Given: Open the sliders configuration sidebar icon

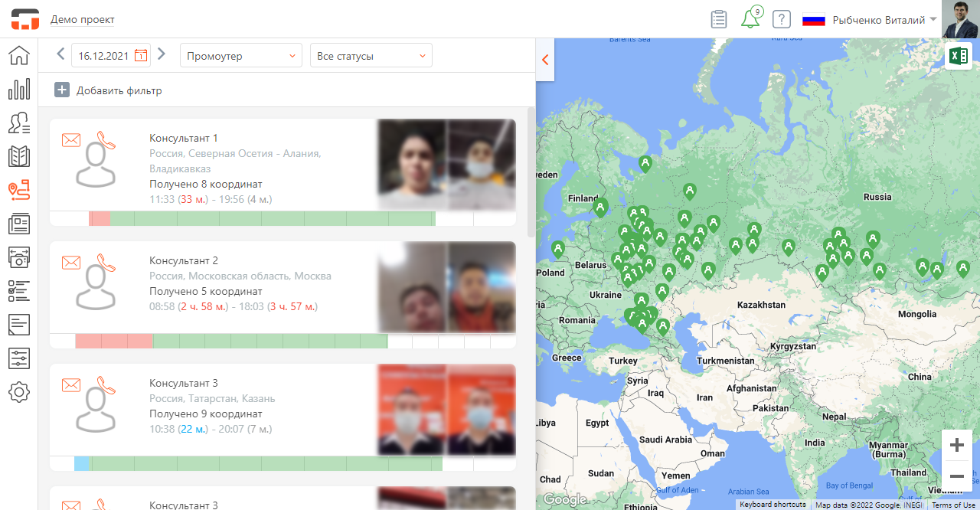Looking at the screenshot, I should pyautogui.click(x=19, y=358).
